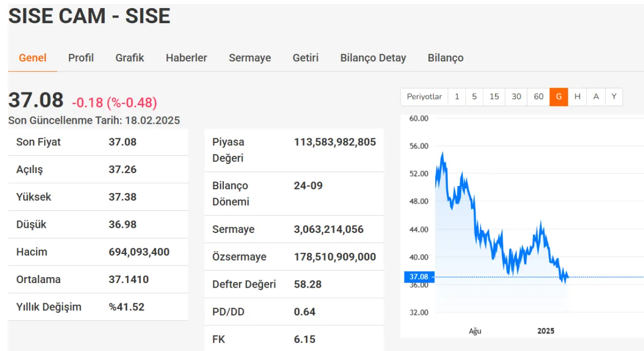
Task: Click the -0.18 (%-0.48) change value
Action: (x=115, y=103)
